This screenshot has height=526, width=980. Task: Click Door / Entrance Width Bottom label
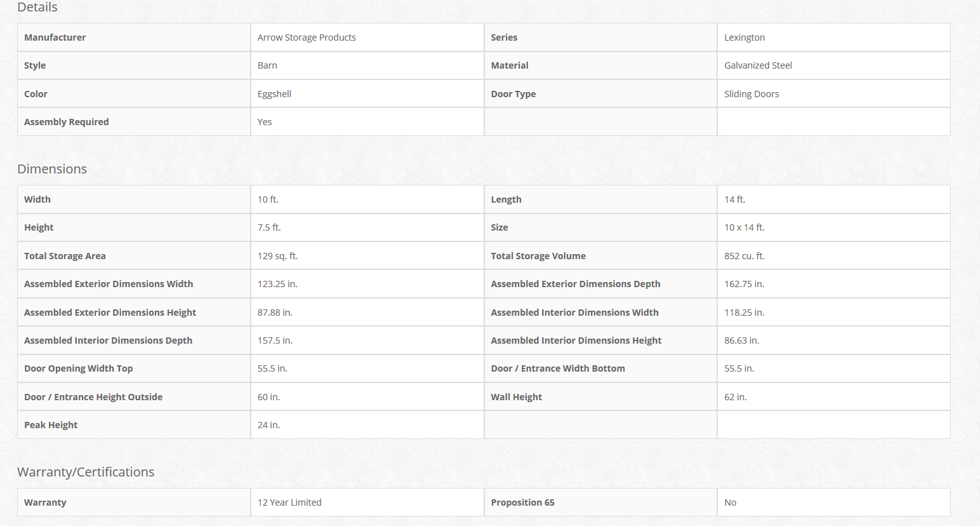558,368
